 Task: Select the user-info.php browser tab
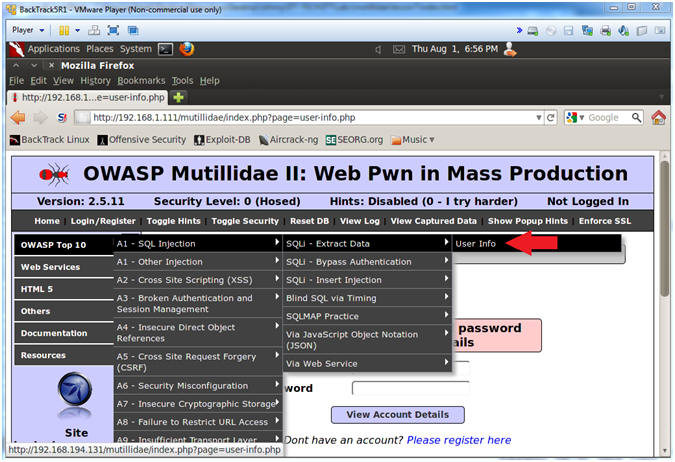[x=88, y=97]
